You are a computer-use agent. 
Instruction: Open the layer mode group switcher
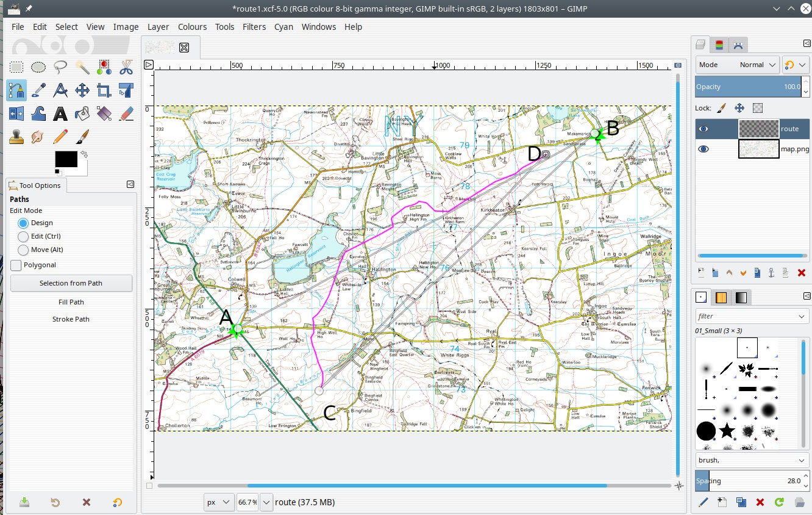click(x=795, y=65)
